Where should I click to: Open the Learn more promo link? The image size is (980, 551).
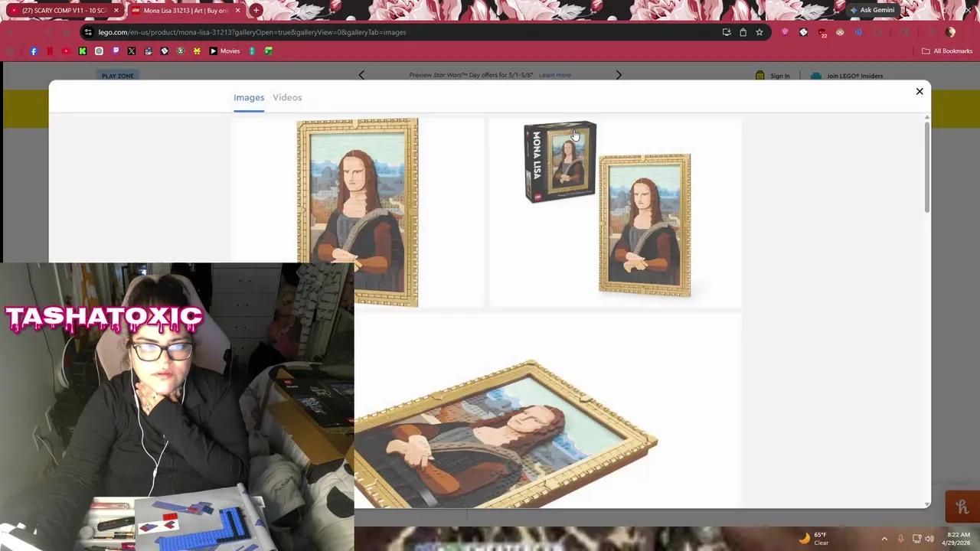pyautogui.click(x=555, y=75)
